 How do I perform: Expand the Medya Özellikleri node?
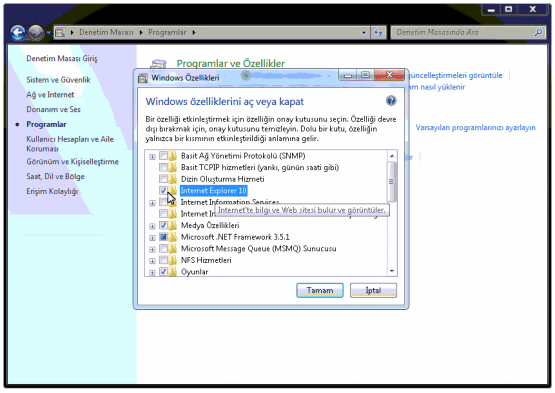[x=152, y=226]
